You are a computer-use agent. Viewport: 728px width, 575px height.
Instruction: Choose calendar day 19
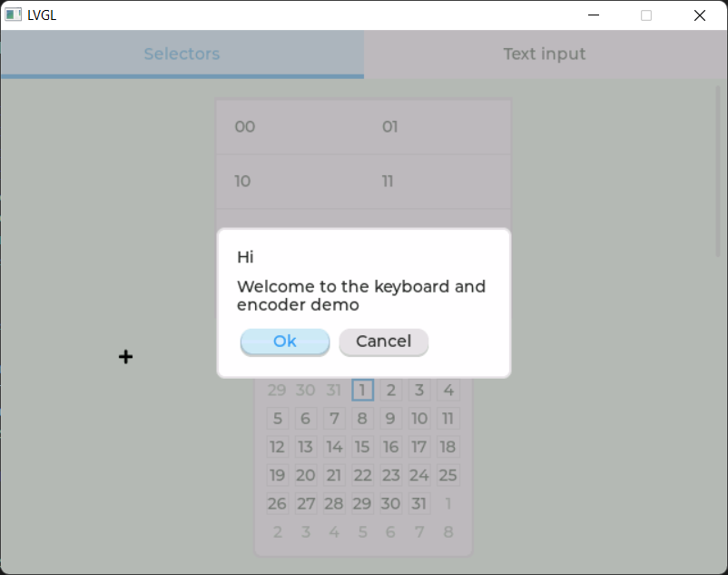click(278, 475)
